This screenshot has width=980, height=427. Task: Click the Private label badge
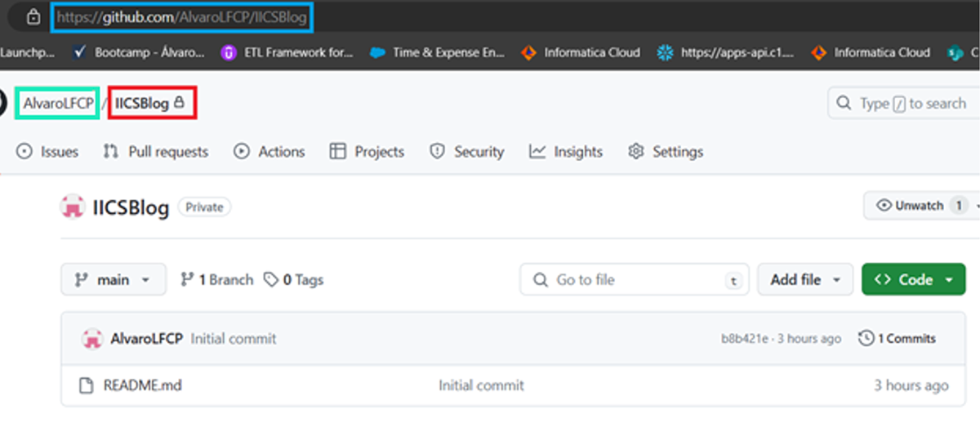pyautogui.click(x=204, y=207)
